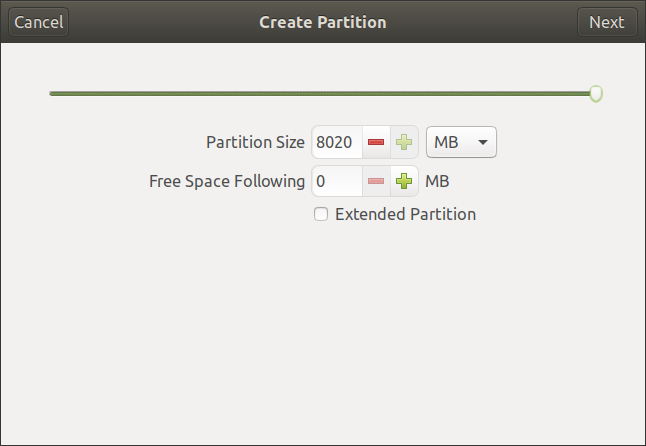The width and height of the screenshot is (646, 446).
Task: Click the middle of the size slider track
Action: [x=322, y=94]
